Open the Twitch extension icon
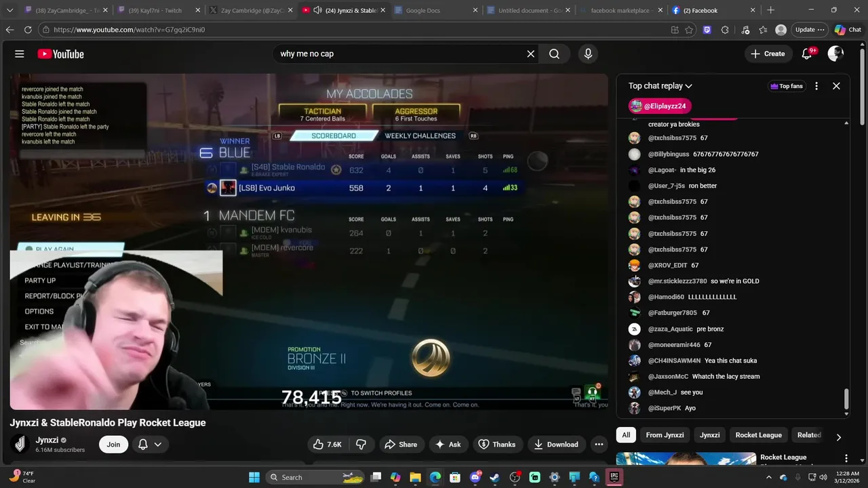Viewport: 868px width, 488px height. click(x=707, y=30)
